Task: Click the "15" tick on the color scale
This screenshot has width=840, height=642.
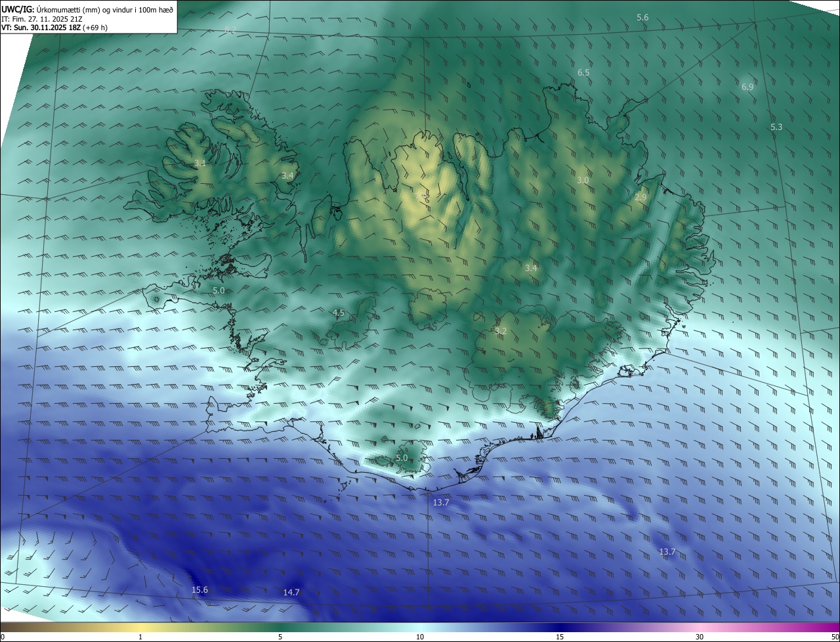Action: (560, 637)
